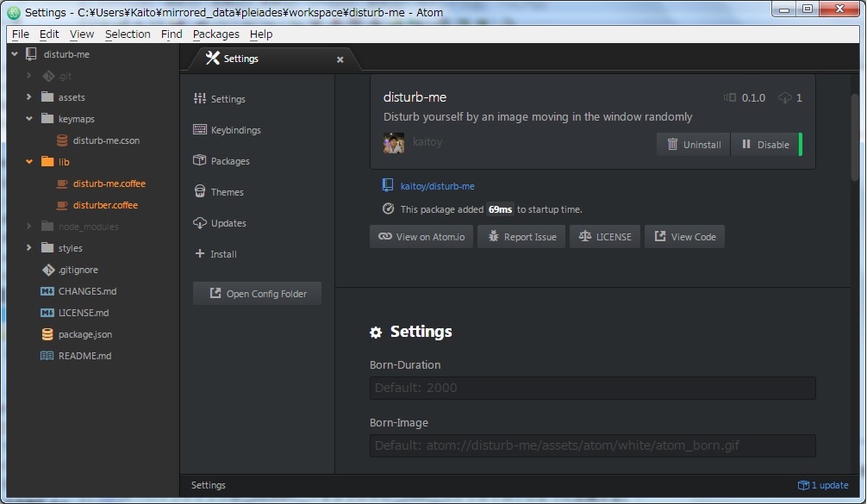Click the disturber.coffee cup icon
This screenshot has height=504, width=867.
tap(62, 205)
